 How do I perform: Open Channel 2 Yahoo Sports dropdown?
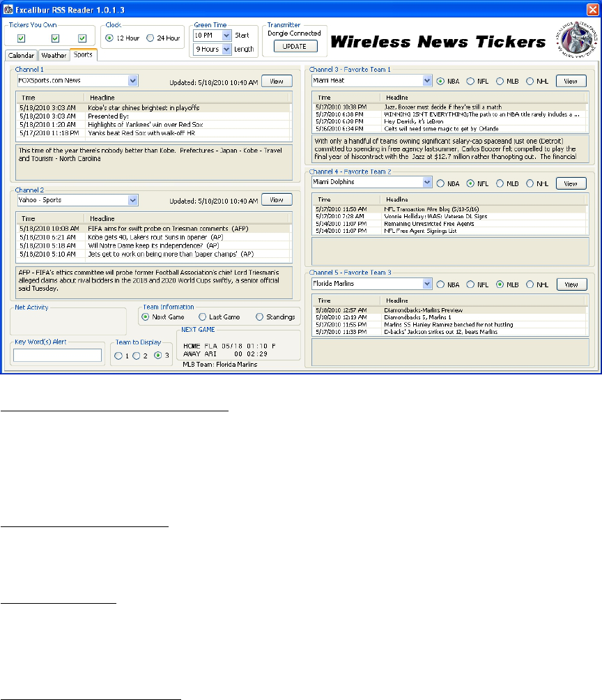pos(132,200)
